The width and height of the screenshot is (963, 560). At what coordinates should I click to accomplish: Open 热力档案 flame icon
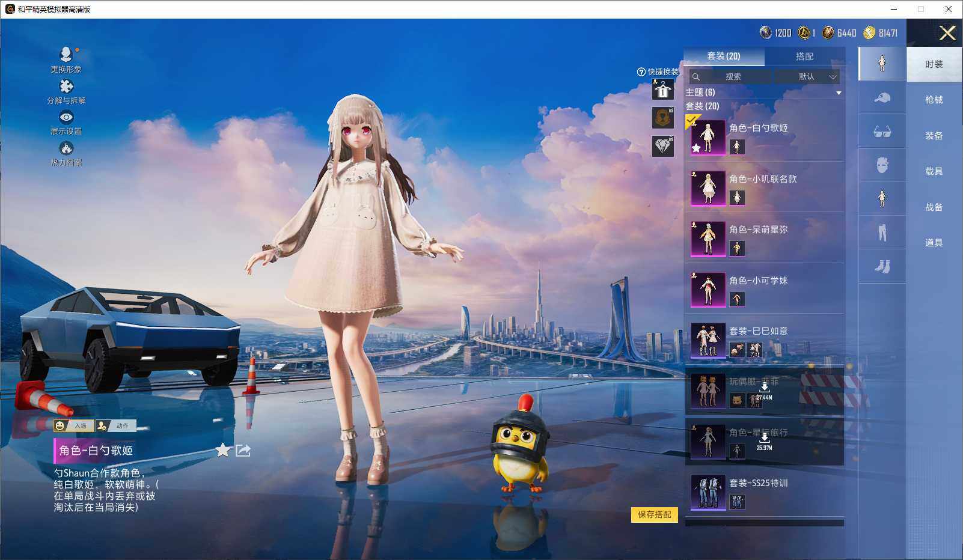click(x=66, y=148)
